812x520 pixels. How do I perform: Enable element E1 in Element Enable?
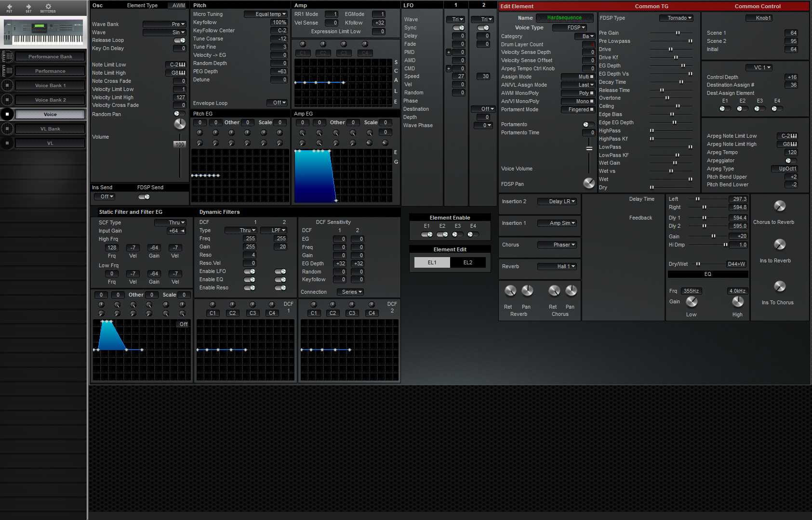tap(426, 234)
